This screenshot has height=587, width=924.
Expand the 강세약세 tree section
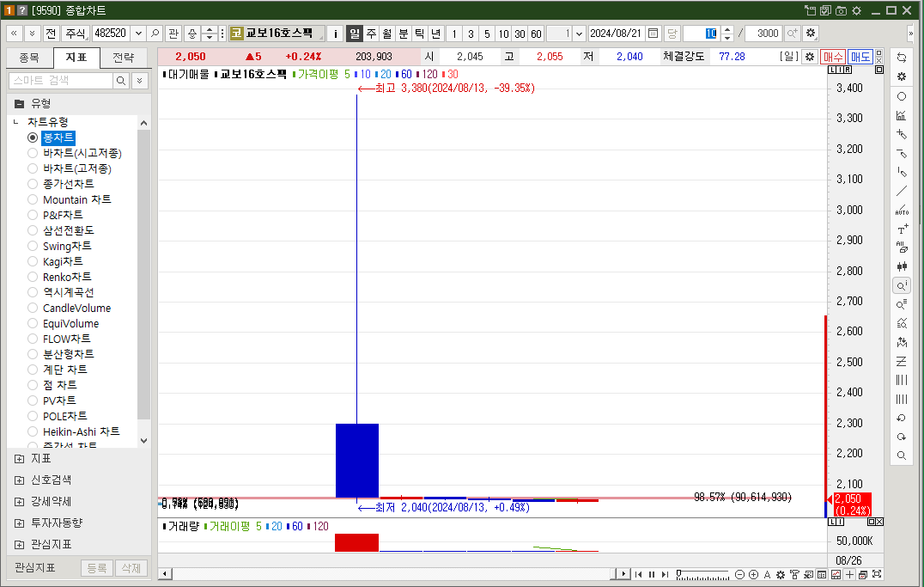20,501
